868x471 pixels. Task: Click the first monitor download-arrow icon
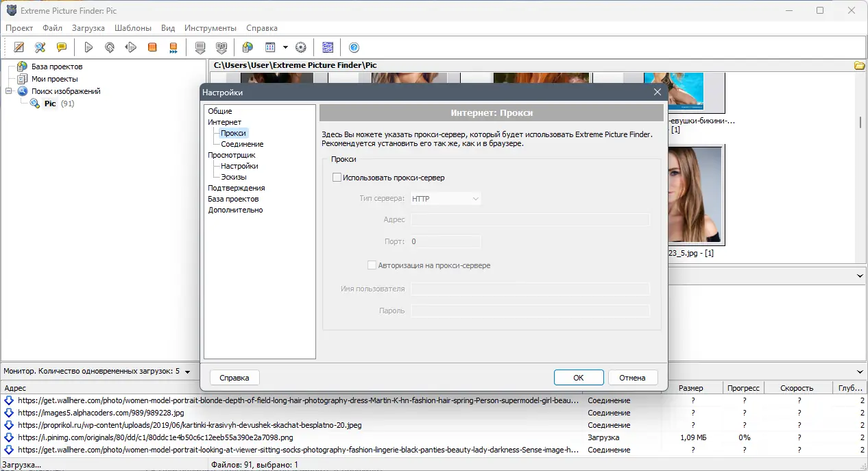(x=200, y=47)
